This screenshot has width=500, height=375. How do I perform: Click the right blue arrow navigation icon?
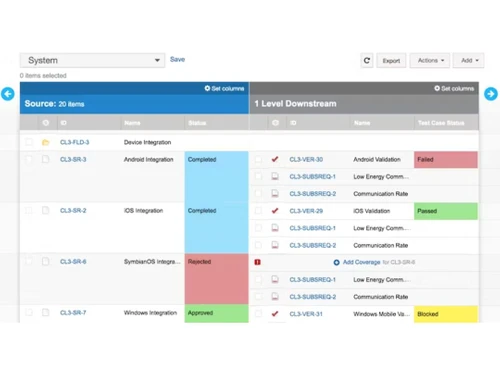tap(491, 94)
